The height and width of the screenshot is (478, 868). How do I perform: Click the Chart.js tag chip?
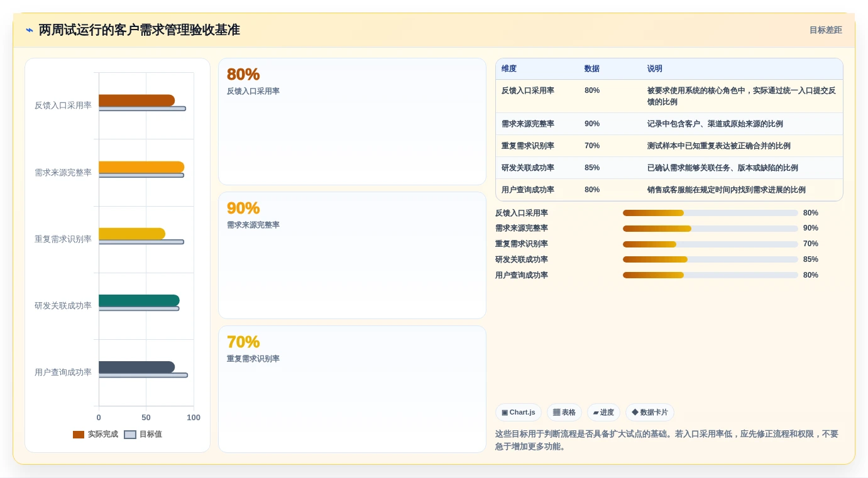(519, 413)
